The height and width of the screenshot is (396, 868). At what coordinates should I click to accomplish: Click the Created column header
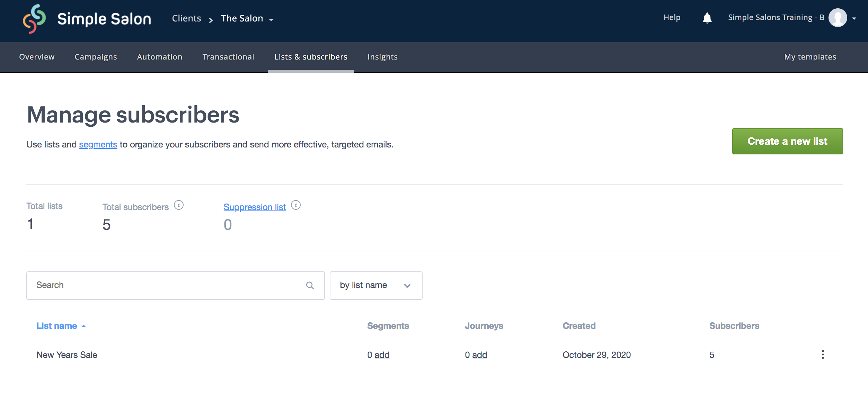tap(579, 326)
